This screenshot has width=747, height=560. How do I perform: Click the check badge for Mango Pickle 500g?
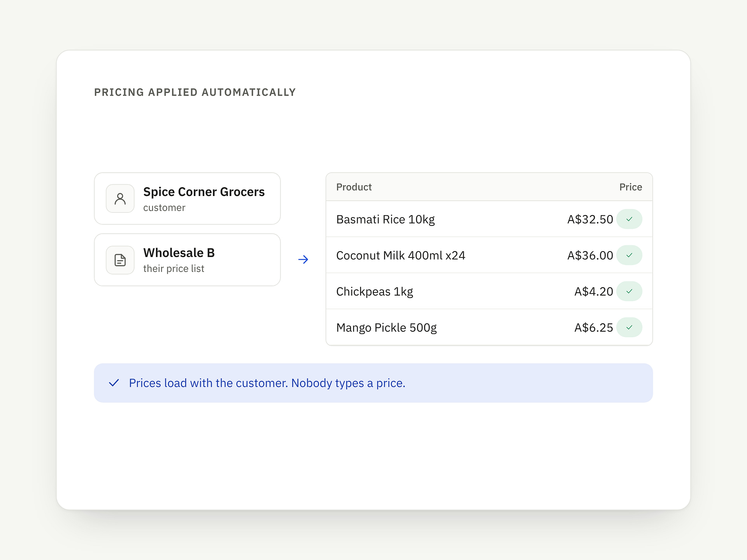(x=629, y=327)
